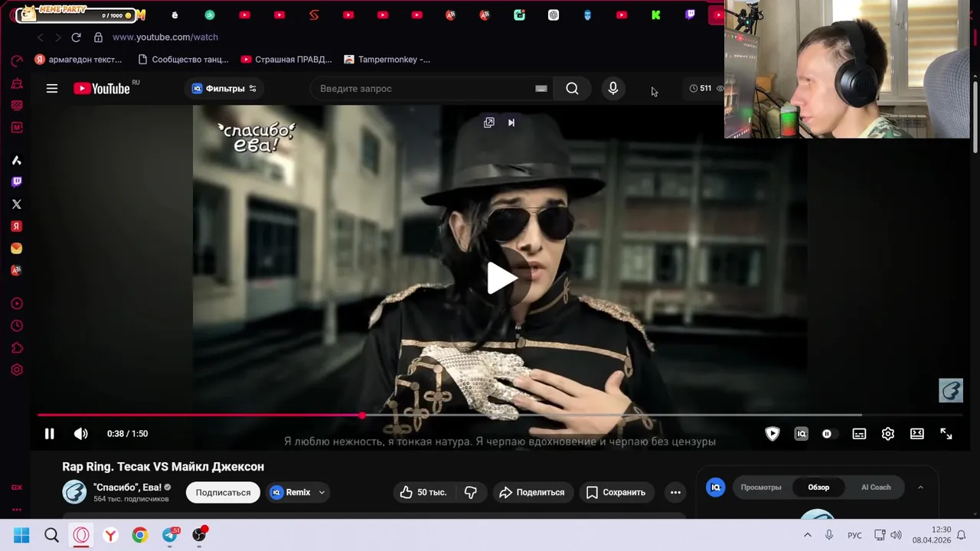
Task: Open the армагедон текст... bookmark
Action: tap(78, 59)
